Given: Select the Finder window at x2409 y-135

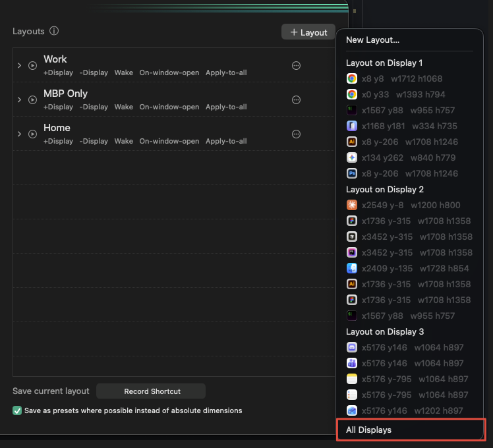Looking at the screenshot, I should pos(409,269).
